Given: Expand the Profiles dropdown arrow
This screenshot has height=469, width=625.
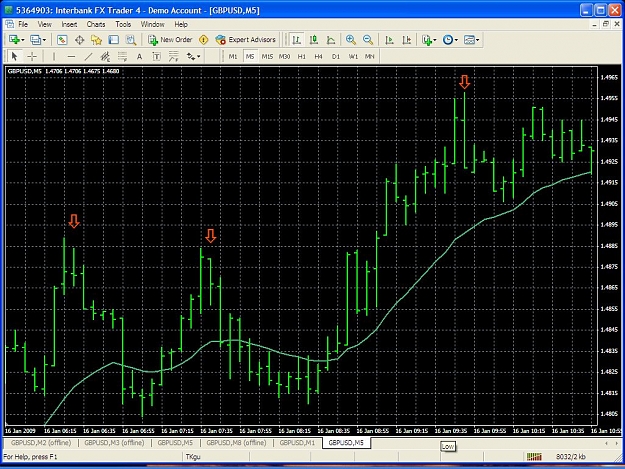Looking at the screenshot, I should [x=44, y=40].
